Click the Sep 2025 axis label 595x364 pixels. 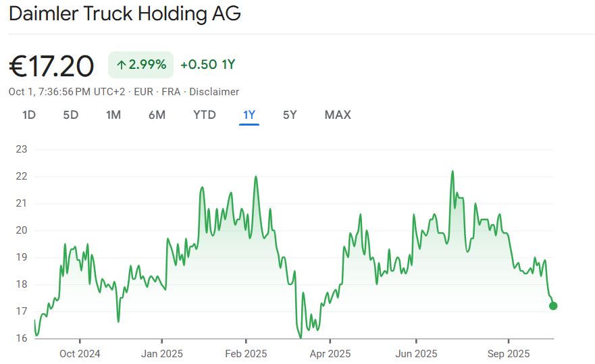tap(509, 353)
